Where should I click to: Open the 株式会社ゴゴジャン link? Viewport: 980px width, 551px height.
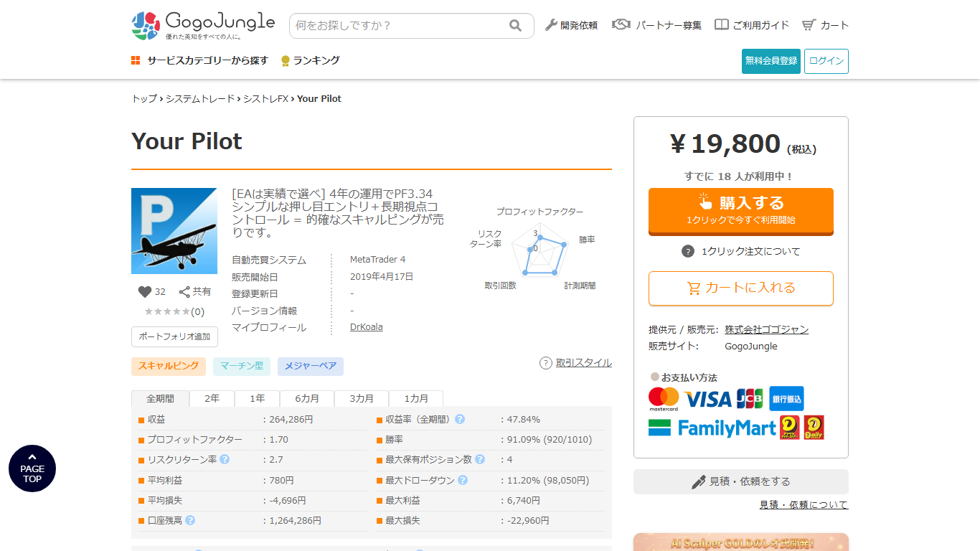tap(766, 329)
